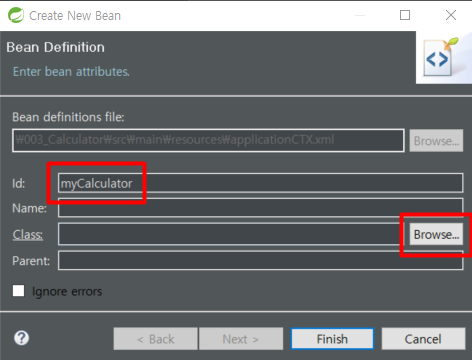Close the Create New Bean window
This screenshot has height=360, width=472.
coord(451,15)
